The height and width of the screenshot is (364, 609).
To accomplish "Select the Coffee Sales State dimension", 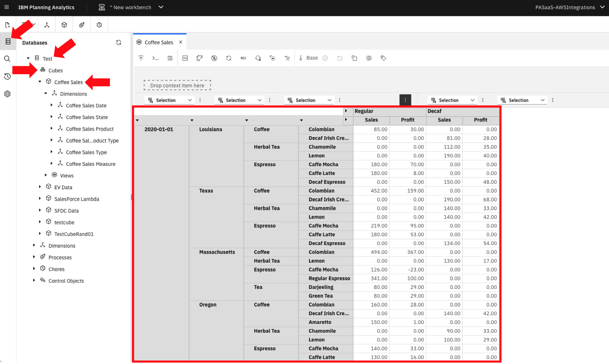I will (x=87, y=117).
